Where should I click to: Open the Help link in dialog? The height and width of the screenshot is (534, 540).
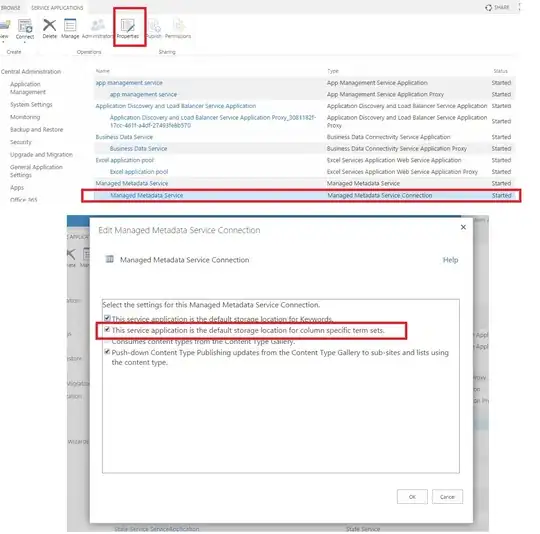click(x=450, y=260)
